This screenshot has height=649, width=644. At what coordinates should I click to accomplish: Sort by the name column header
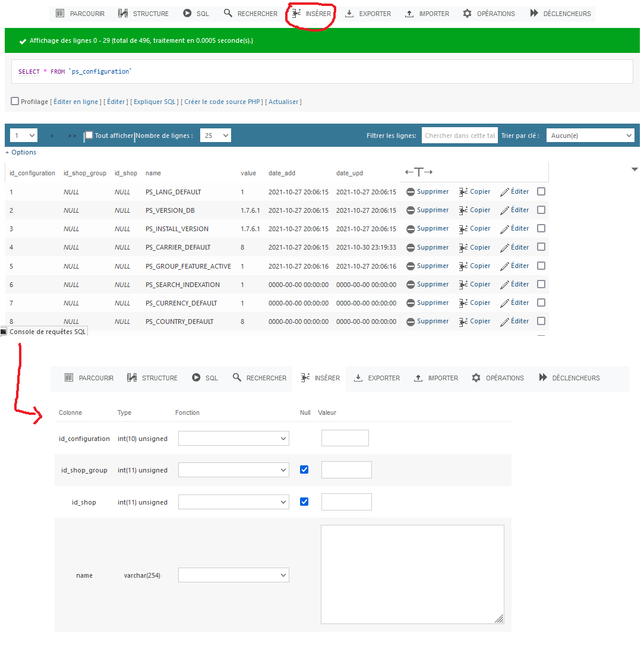click(x=153, y=173)
